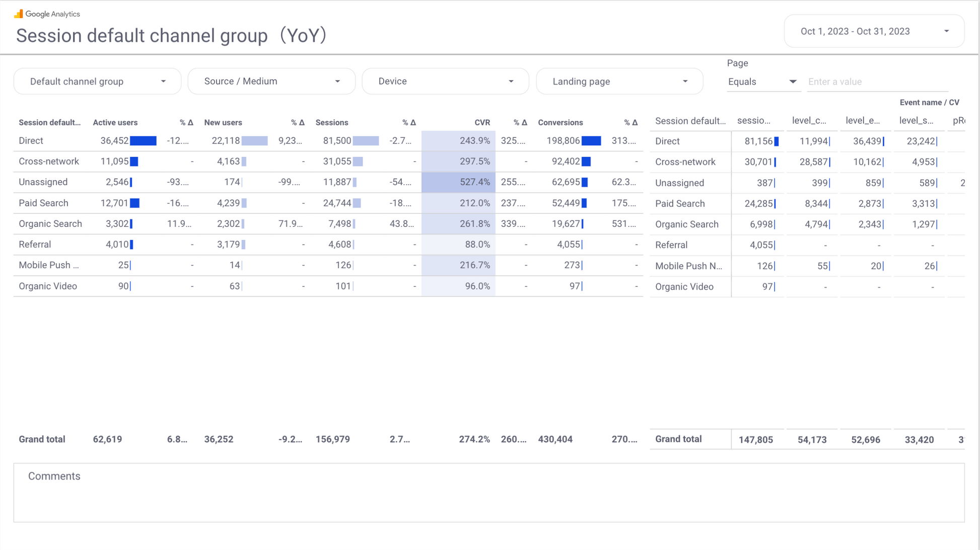
Task: Sort by the Sessions column header
Action: coord(331,122)
